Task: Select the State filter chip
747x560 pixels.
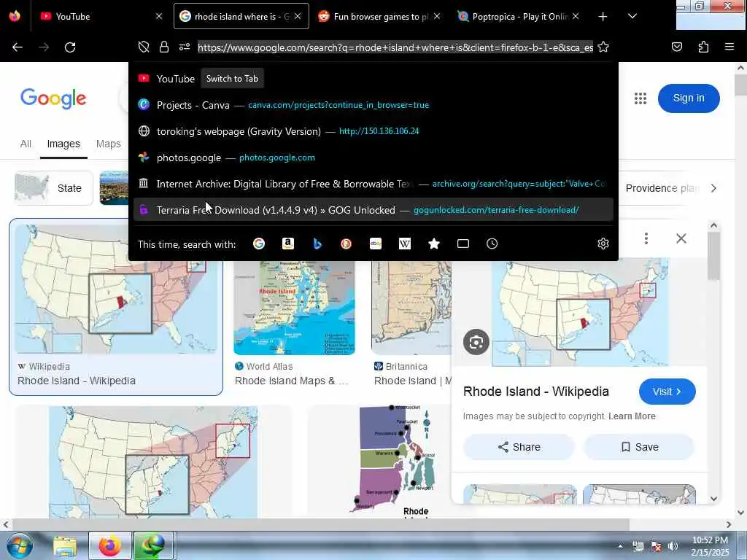Action: 53,188
